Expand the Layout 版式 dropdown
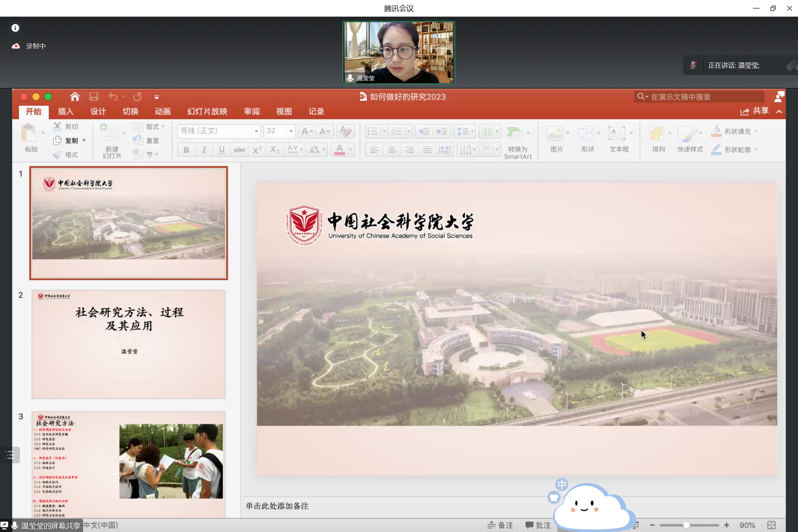This screenshot has height=532, width=798. click(152, 127)
